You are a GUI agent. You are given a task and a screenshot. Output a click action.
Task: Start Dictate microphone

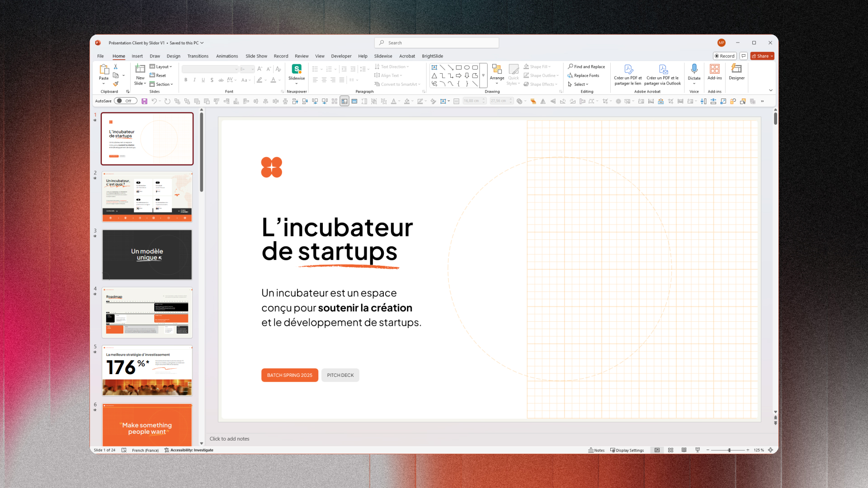pos(694,69)
